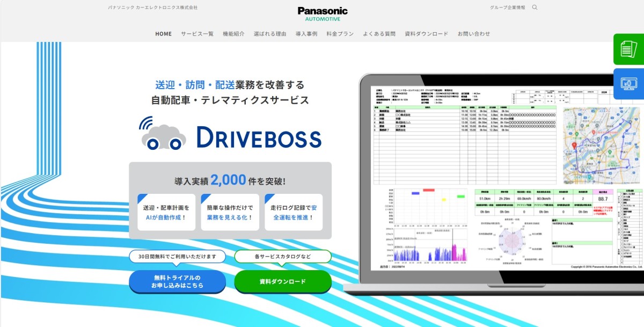The width and height of the screenshot is (644, 327).
Task: Open サービス一覧 in navigation
Action: coord(197,34)
